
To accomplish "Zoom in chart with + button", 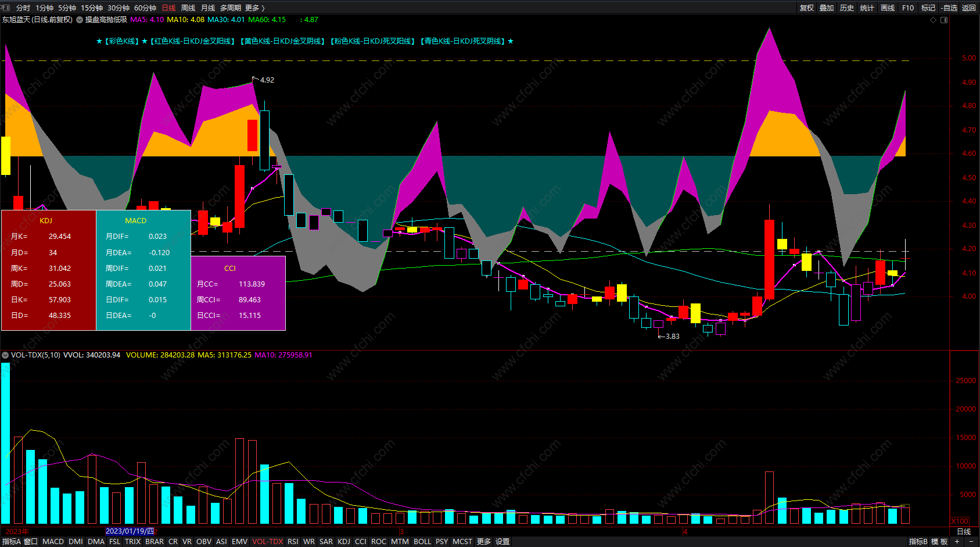I will [957, 542].
